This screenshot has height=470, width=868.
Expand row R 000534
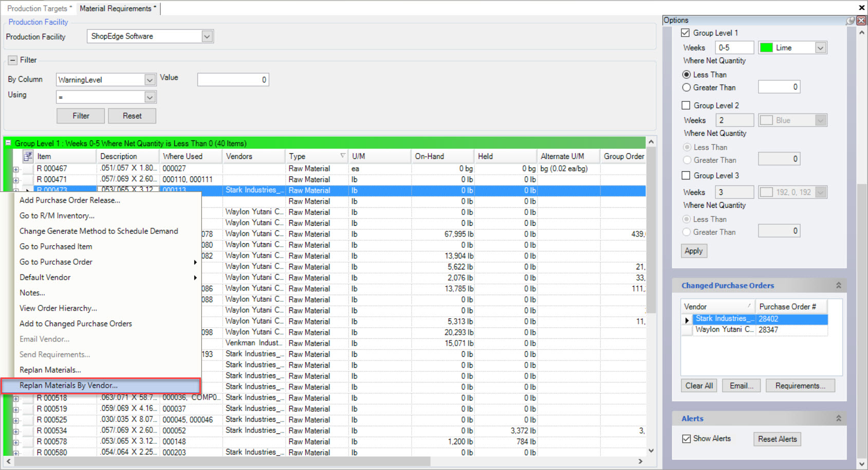[16, 431]
